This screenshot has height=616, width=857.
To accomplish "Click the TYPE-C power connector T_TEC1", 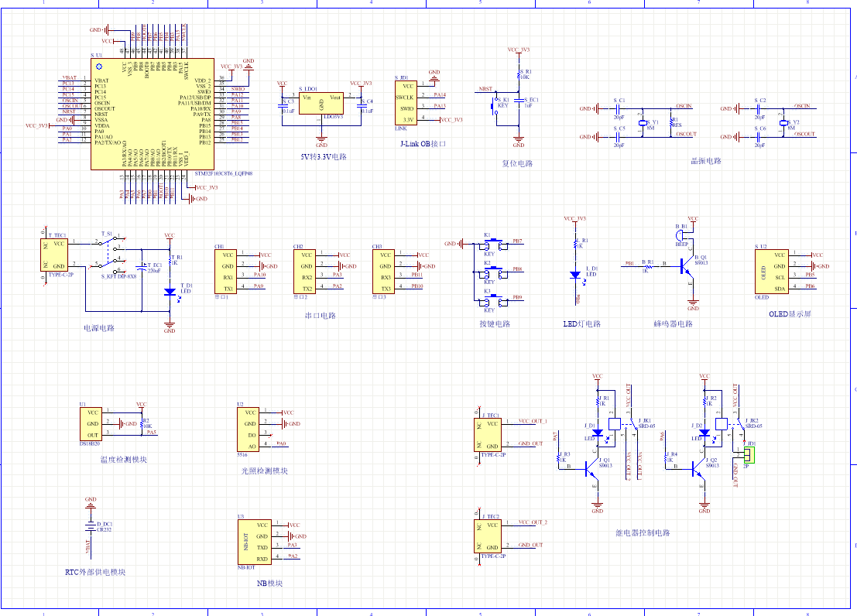I will 56,255.
